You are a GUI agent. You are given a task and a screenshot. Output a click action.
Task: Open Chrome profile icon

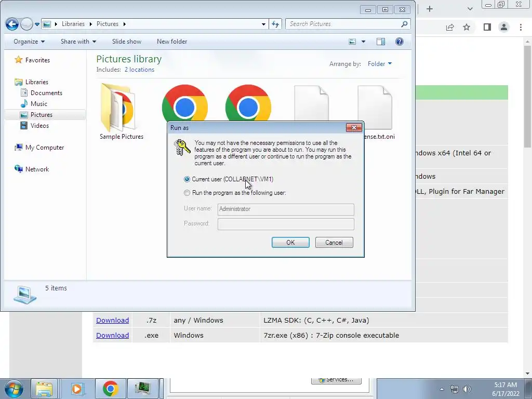coord(504,27)
